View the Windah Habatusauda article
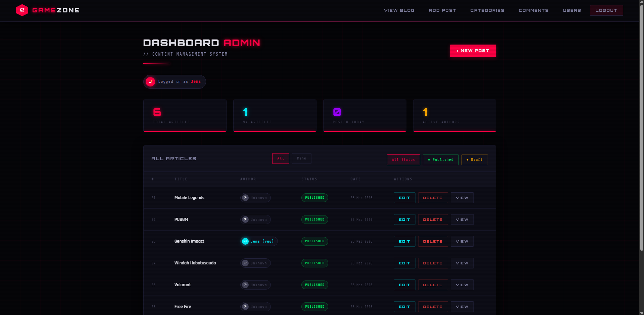Screen dimensions: 644x315 [x=462, y=263]
